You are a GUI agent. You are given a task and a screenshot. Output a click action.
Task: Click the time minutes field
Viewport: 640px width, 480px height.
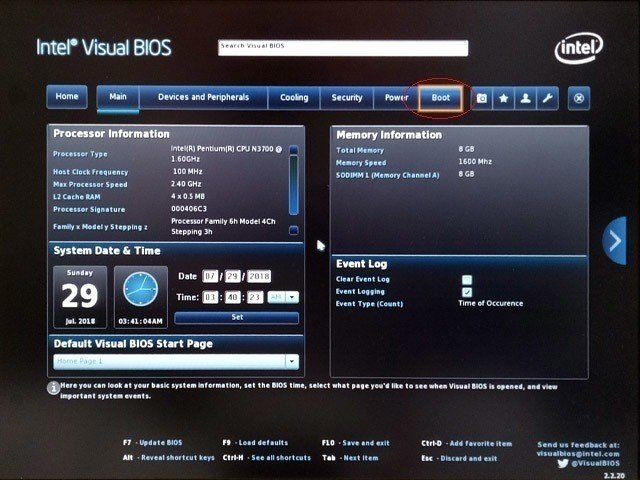232,297
